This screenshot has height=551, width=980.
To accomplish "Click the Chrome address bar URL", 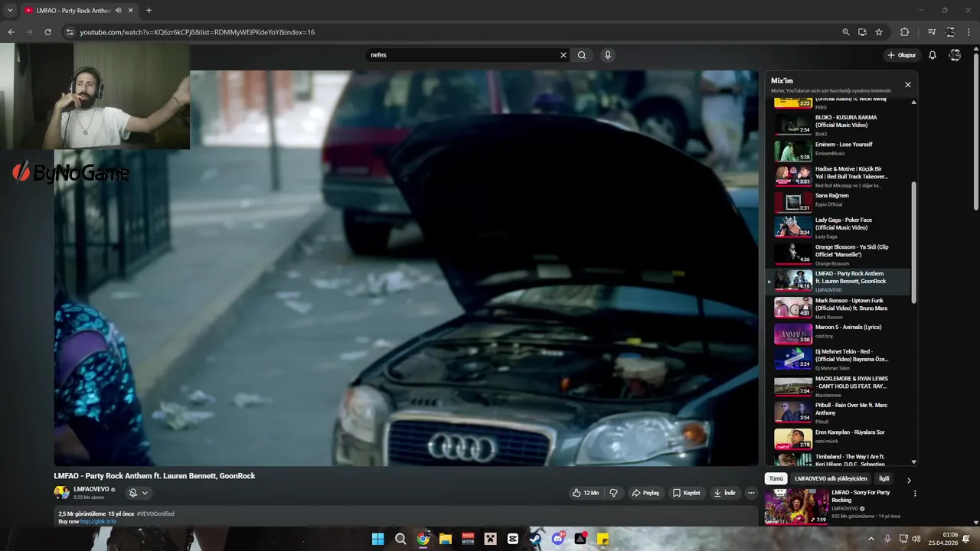I will click(x=198, y=32).
